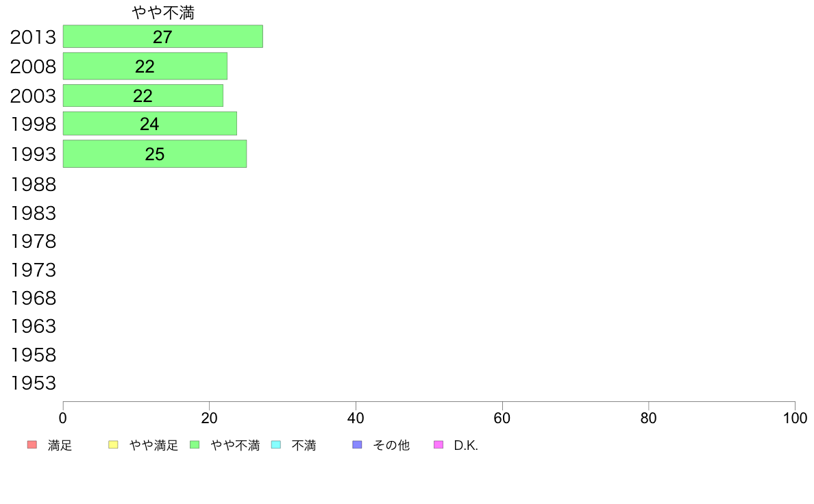Select the 2003 bar showing 22

[143, 95]
